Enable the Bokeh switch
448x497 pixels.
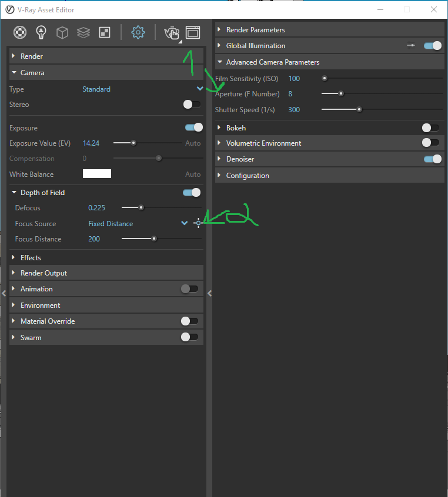click(430, 127)
